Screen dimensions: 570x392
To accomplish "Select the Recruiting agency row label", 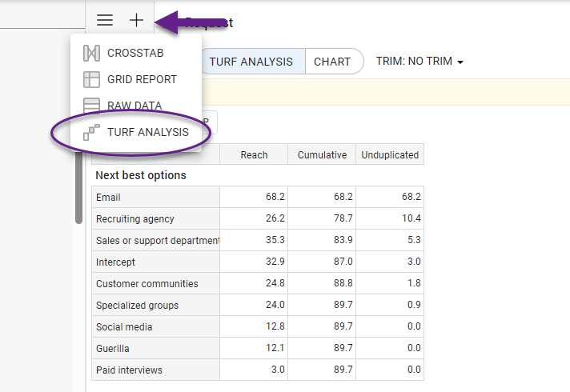I will pos(134,218).
